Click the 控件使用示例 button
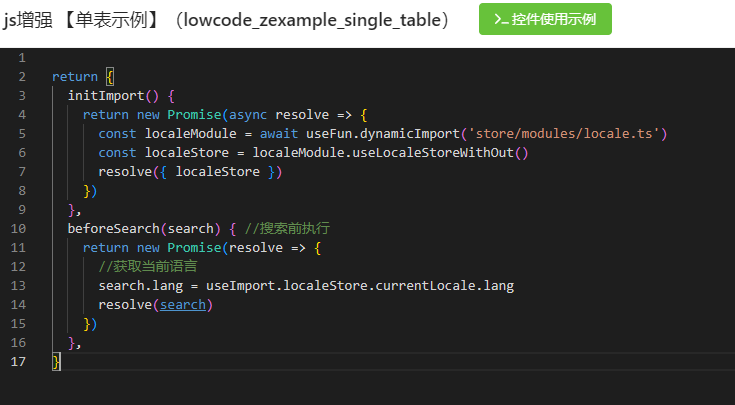735x405 pixels. click(x=545, y=19)
